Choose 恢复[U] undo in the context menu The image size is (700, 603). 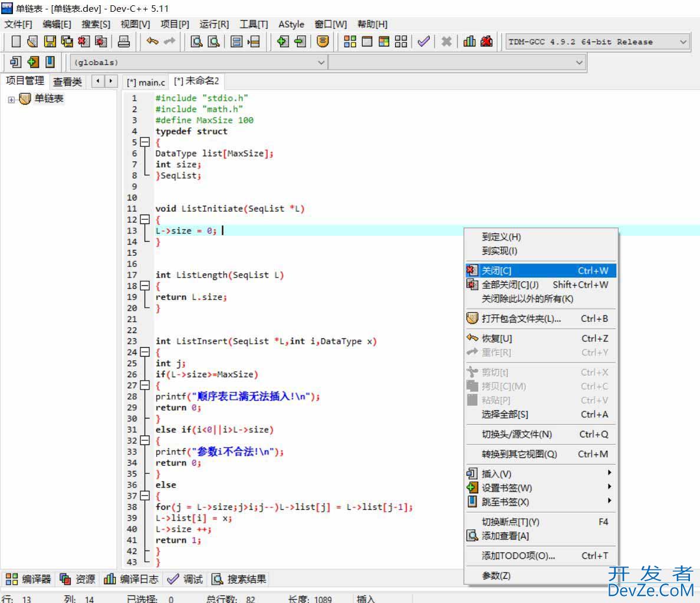(541, 338)
